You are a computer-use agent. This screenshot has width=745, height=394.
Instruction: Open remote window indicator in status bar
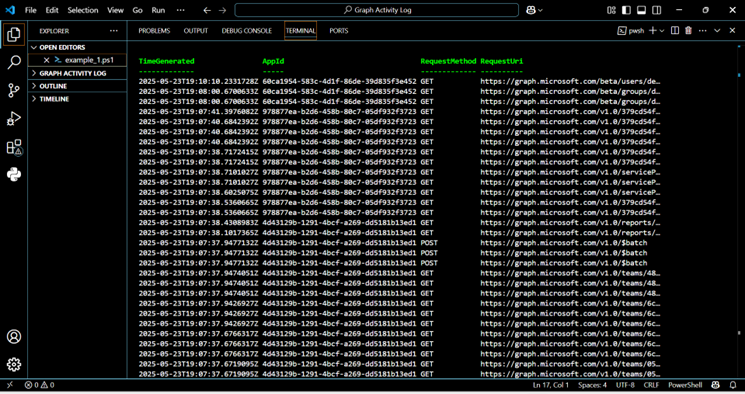tap(10, 385)
